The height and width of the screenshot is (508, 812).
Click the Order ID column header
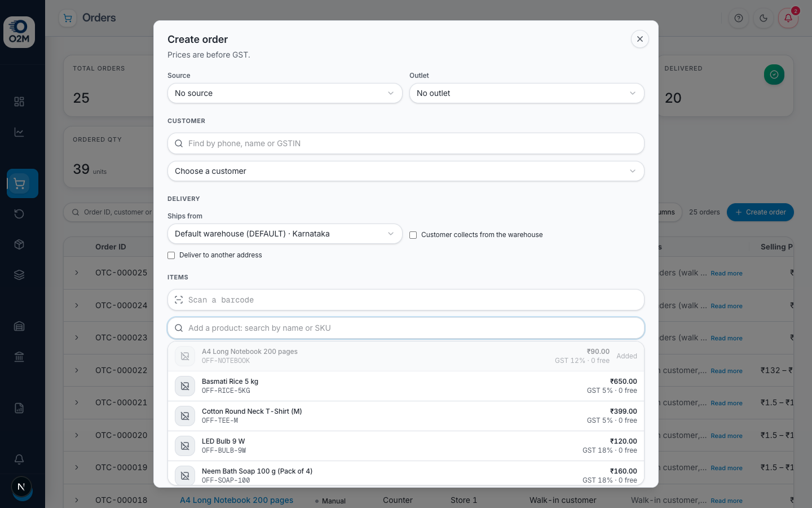111,247
